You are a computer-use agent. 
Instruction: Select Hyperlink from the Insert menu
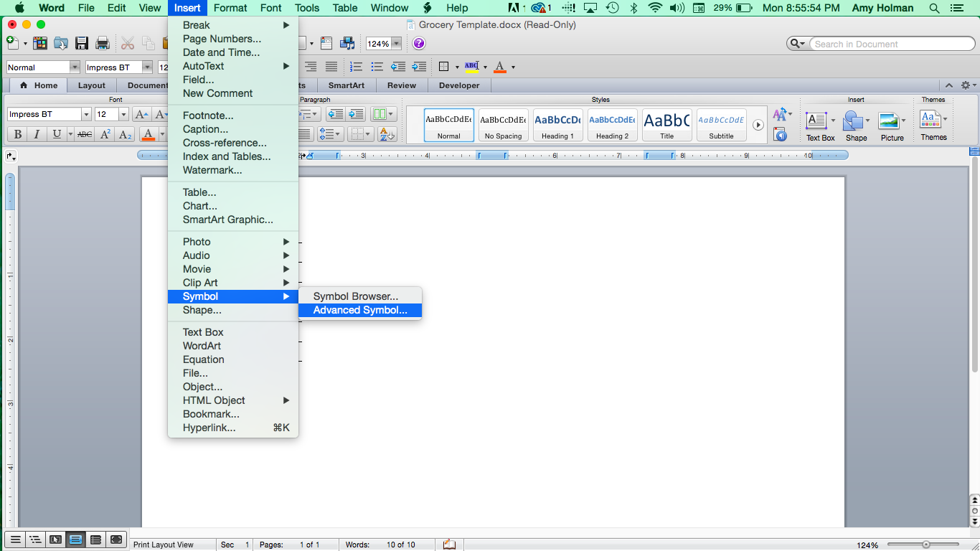233,428
